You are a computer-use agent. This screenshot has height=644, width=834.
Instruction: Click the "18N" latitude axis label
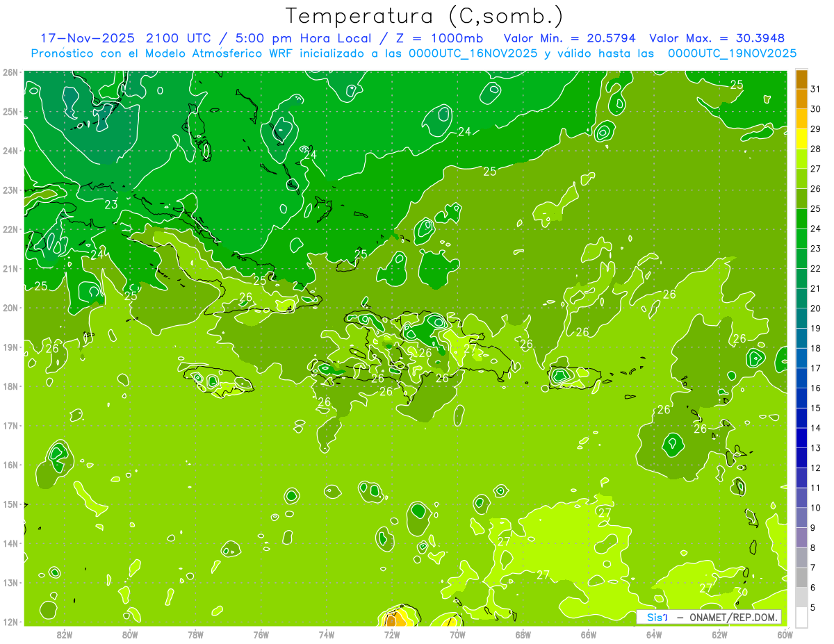[10, 386]
